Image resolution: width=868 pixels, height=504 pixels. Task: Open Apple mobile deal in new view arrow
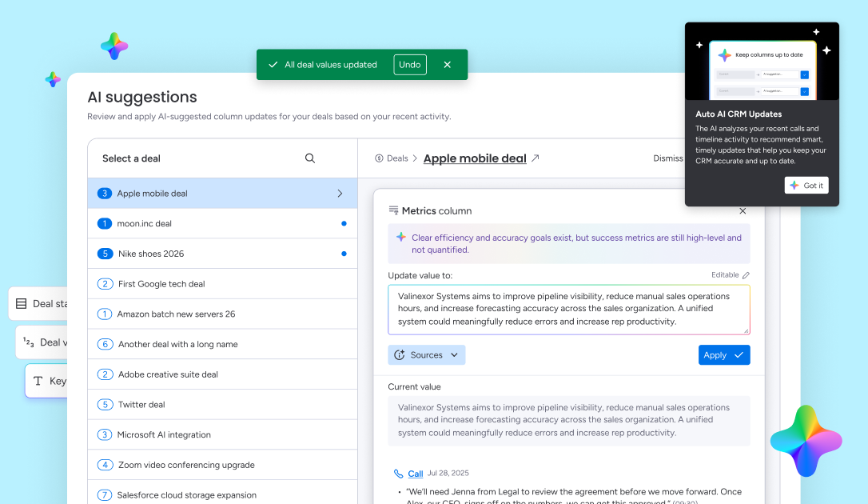pos(536,158)
